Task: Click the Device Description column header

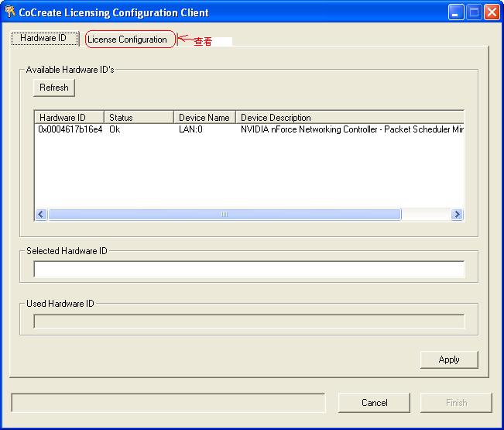Action: [x=350, y=118]
